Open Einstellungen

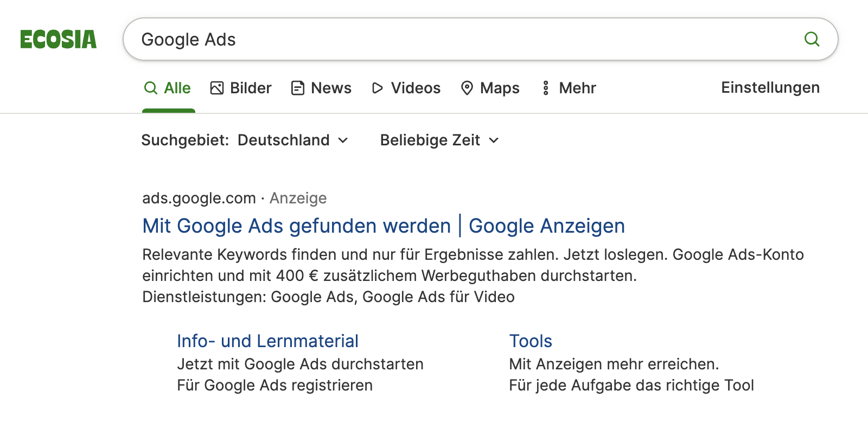tap(770, 87)
